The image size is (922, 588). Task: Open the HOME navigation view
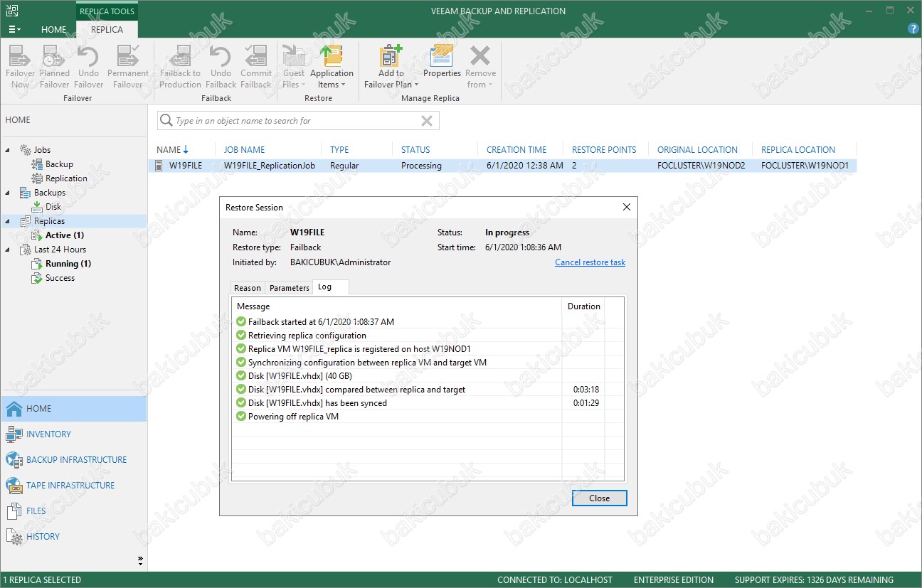[73, 409]
